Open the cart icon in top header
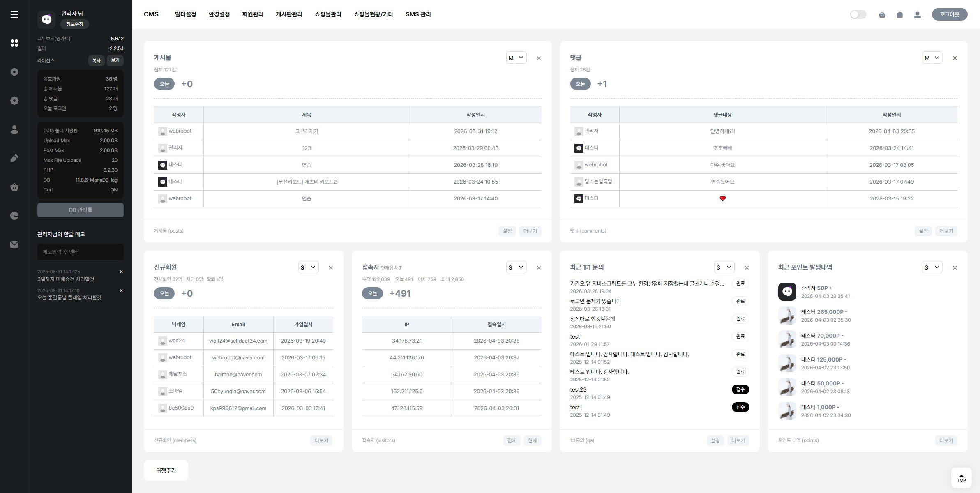980x493 pixels. 882,15
